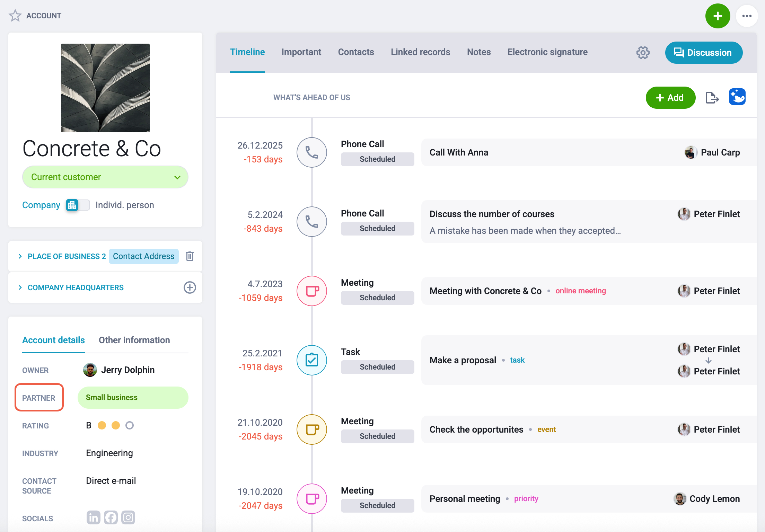Image resolution: width=765 pixels, height=532 pixels.
Task: Select the first orange rating dot
Action: (x=102, y=425)
